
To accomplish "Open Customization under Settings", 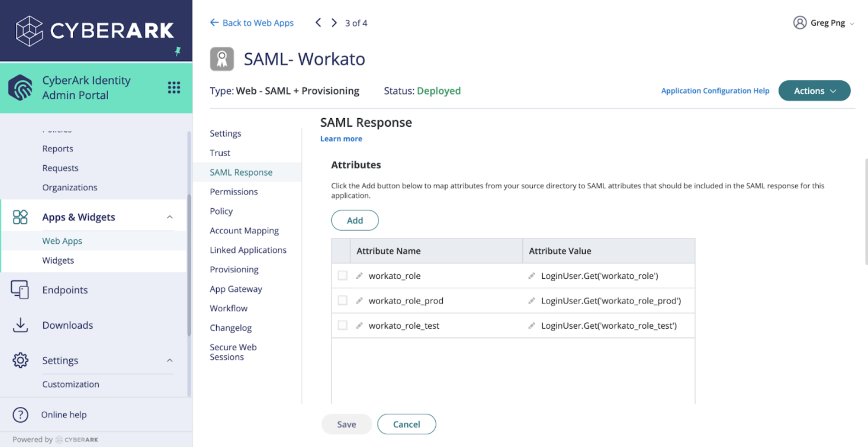I will click(71, 384).
